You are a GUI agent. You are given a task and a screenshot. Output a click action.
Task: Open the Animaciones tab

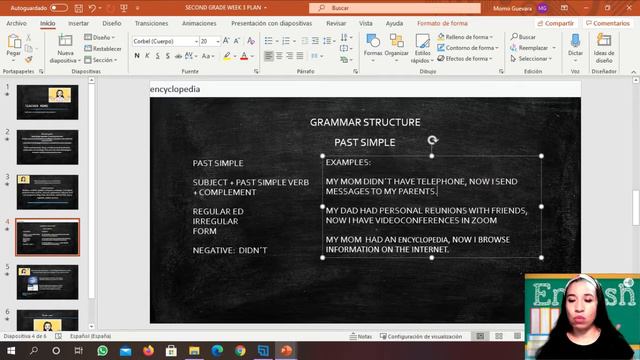click(199, 24)
